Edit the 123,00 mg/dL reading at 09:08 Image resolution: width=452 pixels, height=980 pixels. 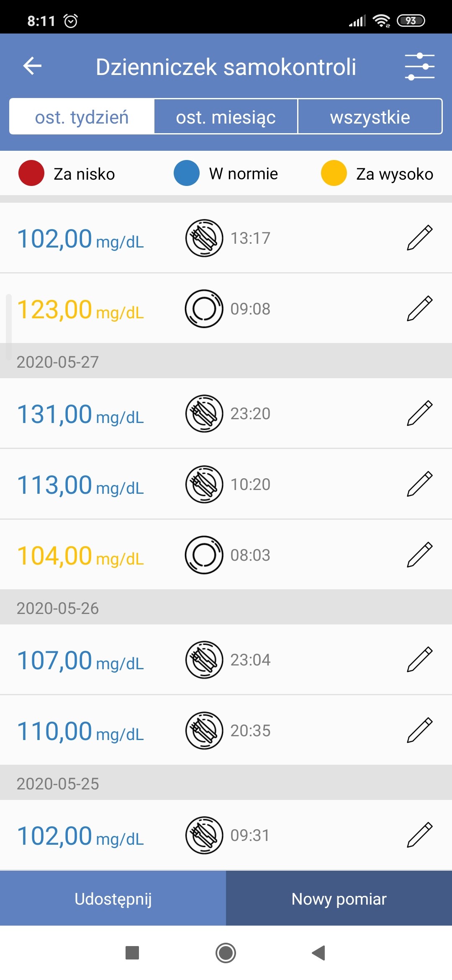(419, 309)
